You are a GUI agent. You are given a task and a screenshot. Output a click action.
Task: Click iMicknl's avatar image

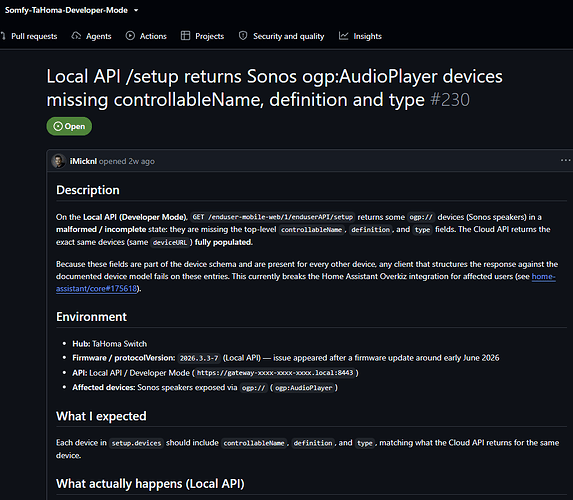[58, 161]
